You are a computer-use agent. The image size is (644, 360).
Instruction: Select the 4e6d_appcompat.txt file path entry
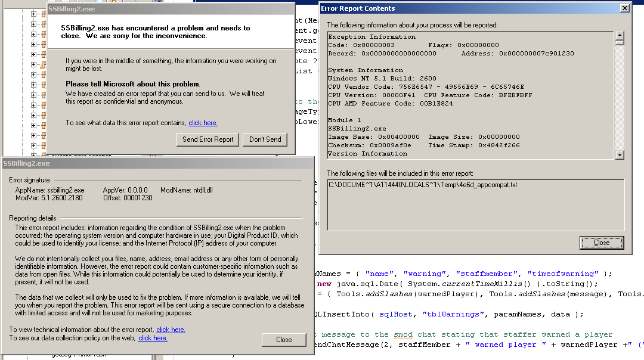click(x=423, y=185)
